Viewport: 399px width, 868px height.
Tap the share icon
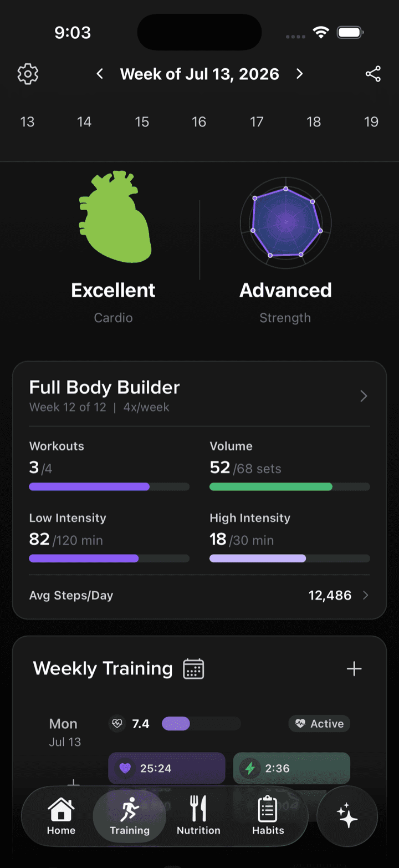[373, 74]
